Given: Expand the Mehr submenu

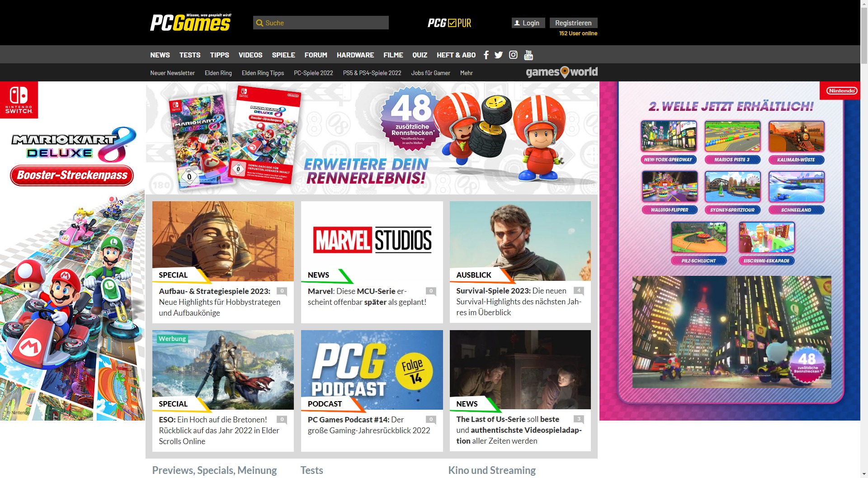Looking at the screenshot, I should pyautogui.click(x=466, y=73).
